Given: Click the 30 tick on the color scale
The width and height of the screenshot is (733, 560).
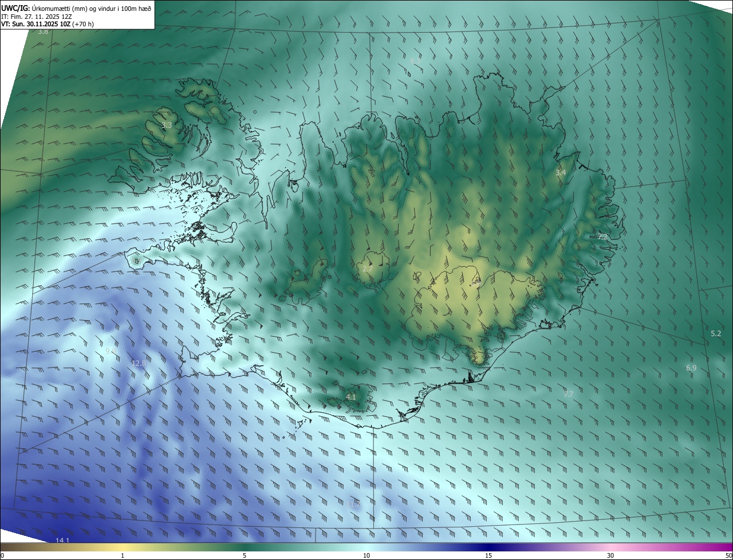Looking at the screenshot, I should coord(610,555).
